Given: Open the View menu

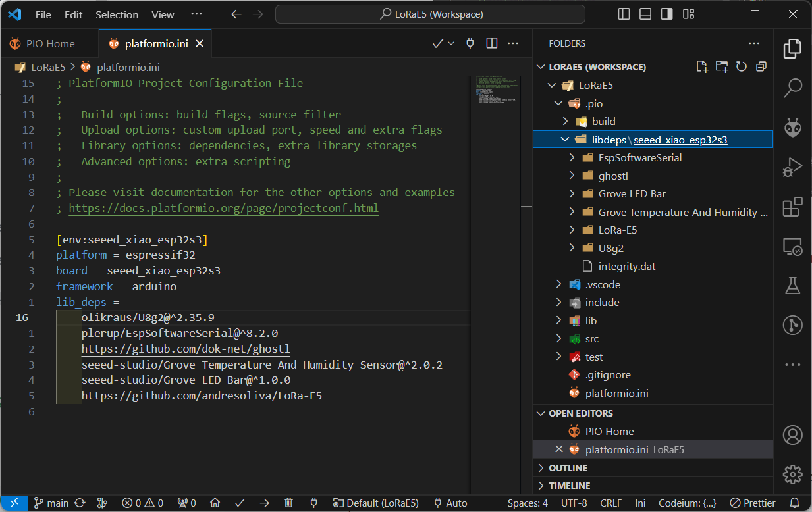Looking at the screenshot, I should [163, 14].
